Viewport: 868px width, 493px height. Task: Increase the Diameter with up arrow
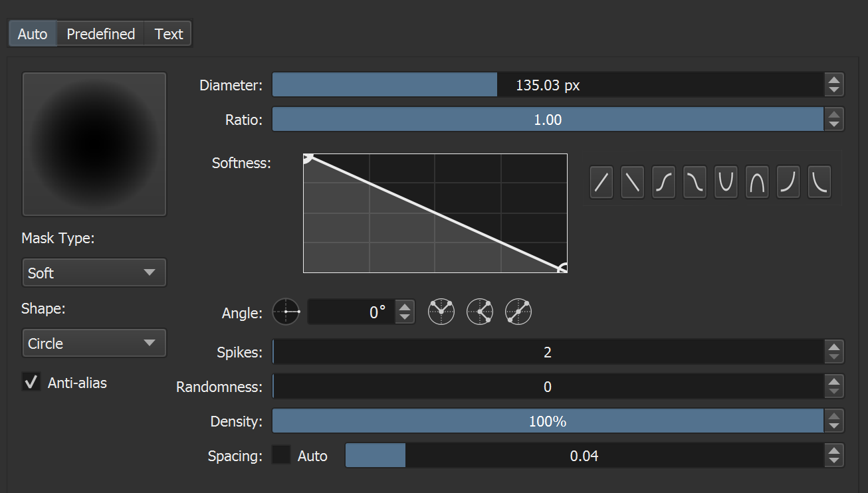click(834, 80)
